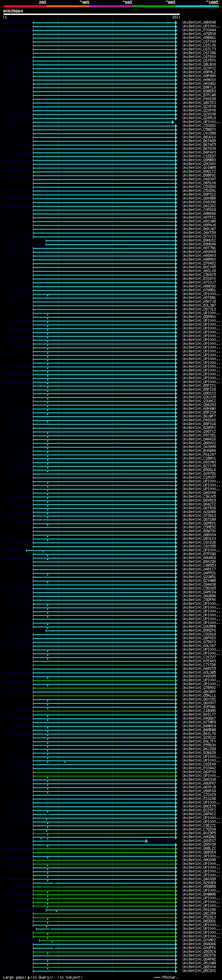Open hit UniRef100_A9PHL2
This screenshot has height=980, width=222.
199,72
